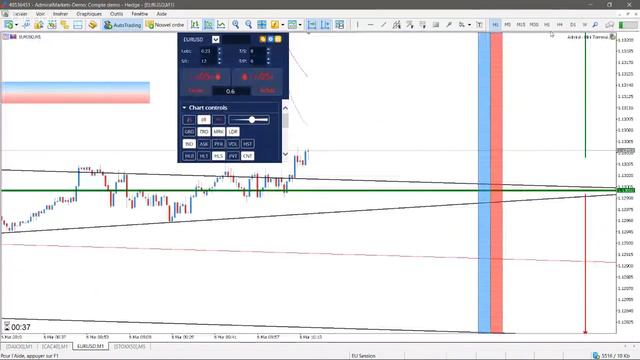The width and height of the screenshot is (640, 360).
Task: Toggle the LDR chart control
Action: pos(233,132)
